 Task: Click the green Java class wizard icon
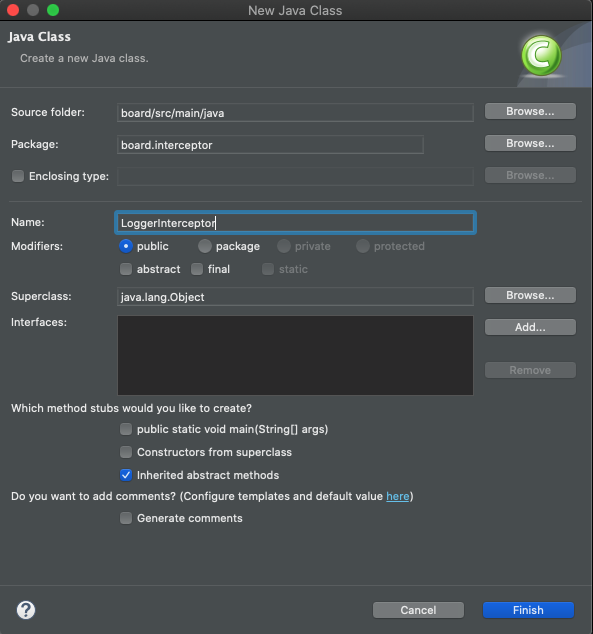pyautogui.click(x=541, y=55)
